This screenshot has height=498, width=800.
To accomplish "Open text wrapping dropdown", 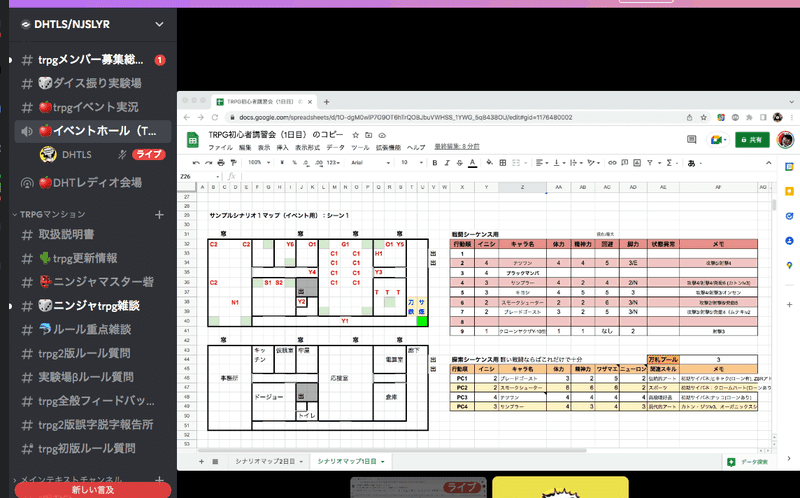I will click(x=576, y=163).
